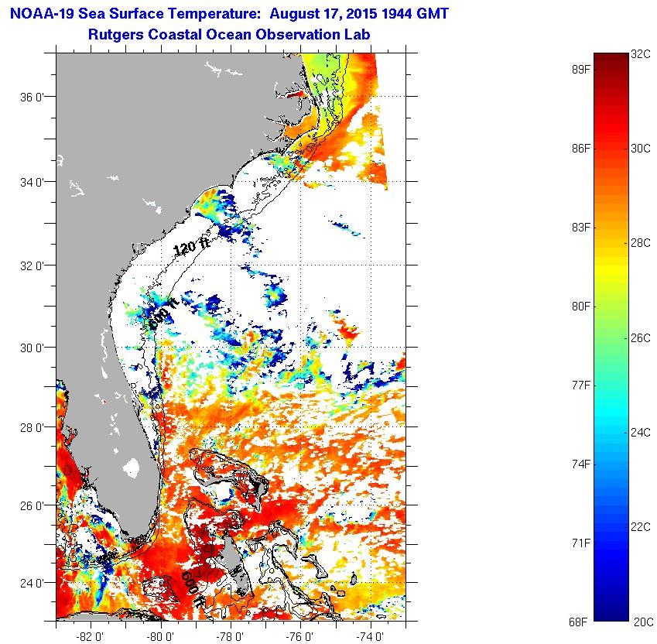Click the 30C colorbar label
The width and height of the screenshot is (657, 644).
pyautogui.click(x=641, y=149)
